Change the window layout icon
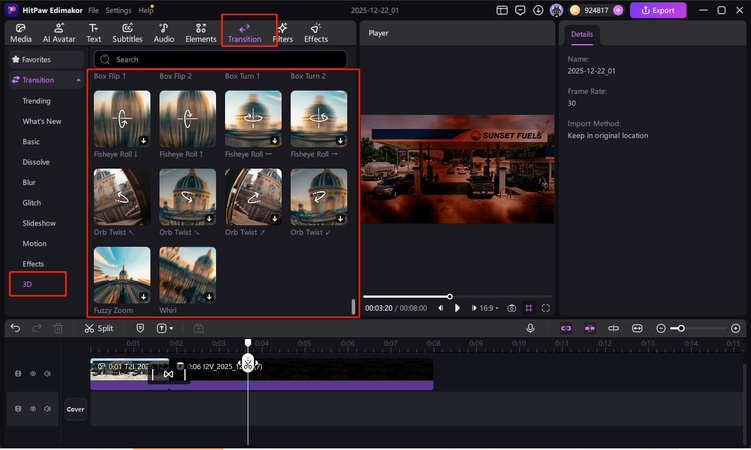 (501, 10)
